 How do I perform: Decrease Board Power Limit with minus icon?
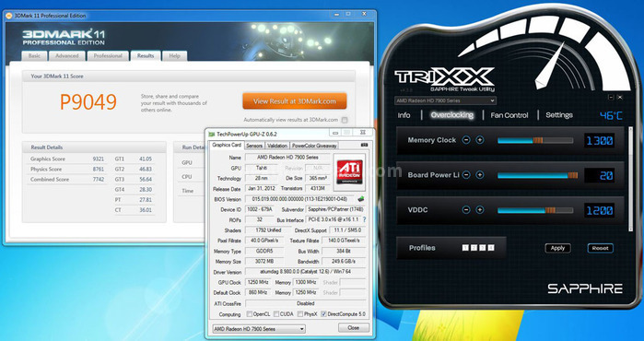(466, 175)
